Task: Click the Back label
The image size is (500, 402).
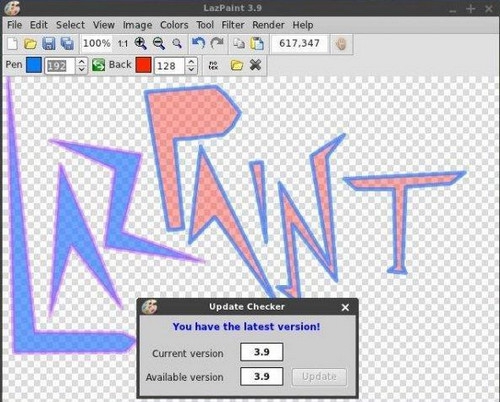Action: [x=120, y=64]
